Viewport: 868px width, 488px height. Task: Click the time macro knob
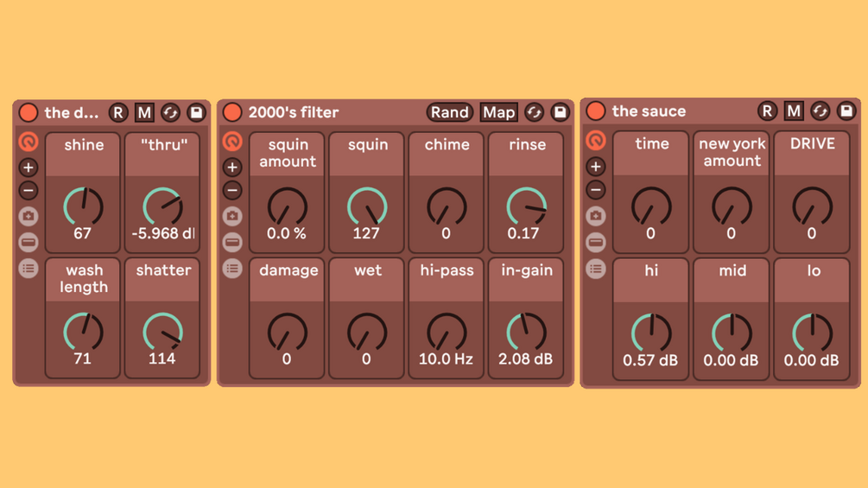pos(651,206)
